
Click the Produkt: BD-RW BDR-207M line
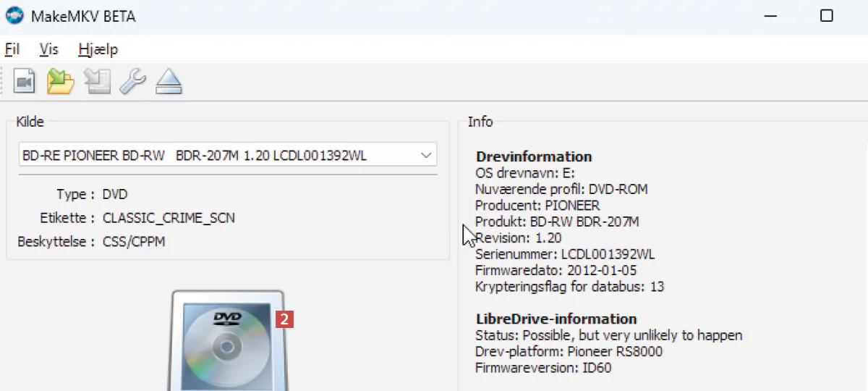tap(557, 222)
